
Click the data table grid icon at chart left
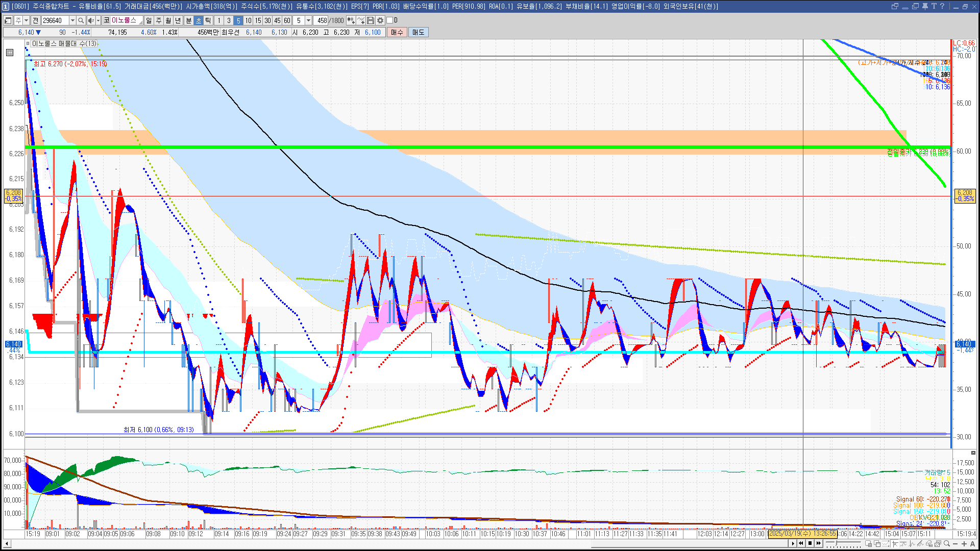[x=10, y=53]
